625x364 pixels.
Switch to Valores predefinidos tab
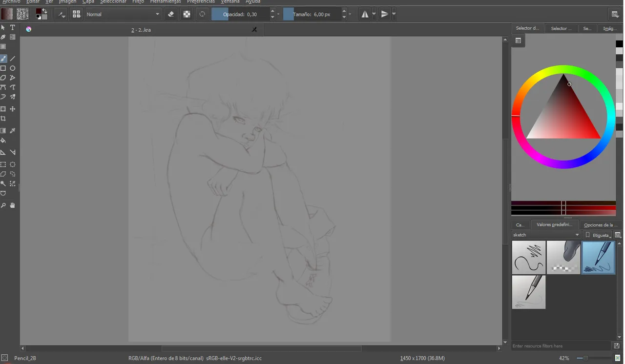554,224
